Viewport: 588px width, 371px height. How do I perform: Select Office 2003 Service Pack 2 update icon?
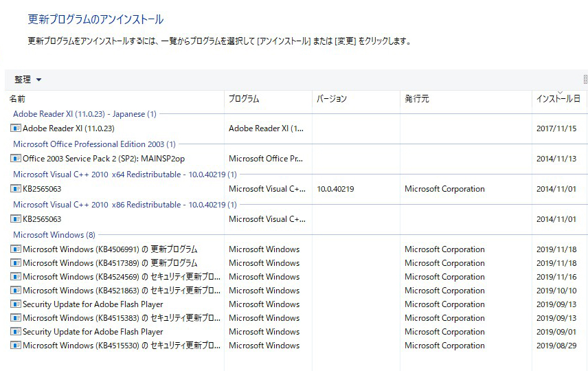tap(16, 158)
